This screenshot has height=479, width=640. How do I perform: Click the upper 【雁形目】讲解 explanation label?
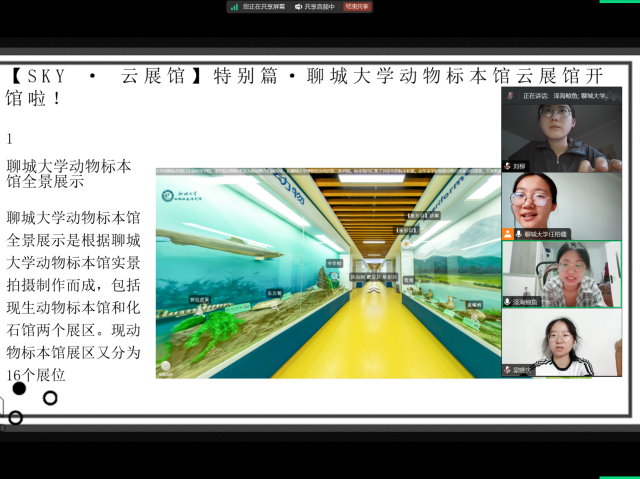point(422,215)
